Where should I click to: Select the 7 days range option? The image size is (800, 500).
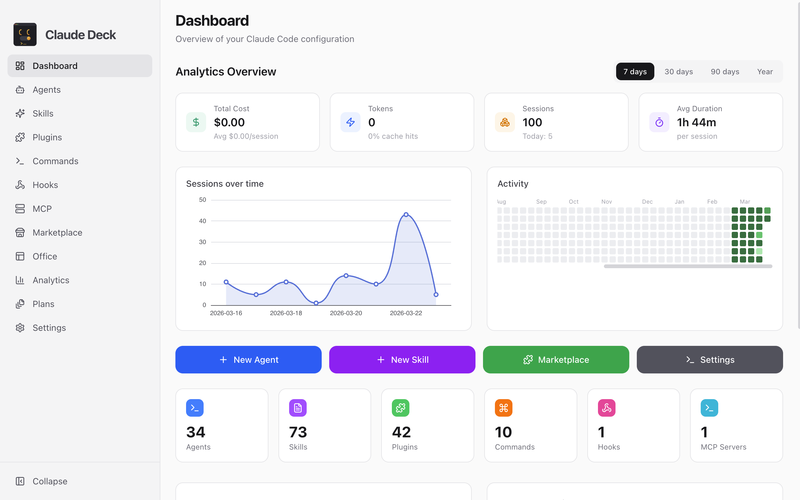point(635,71)
